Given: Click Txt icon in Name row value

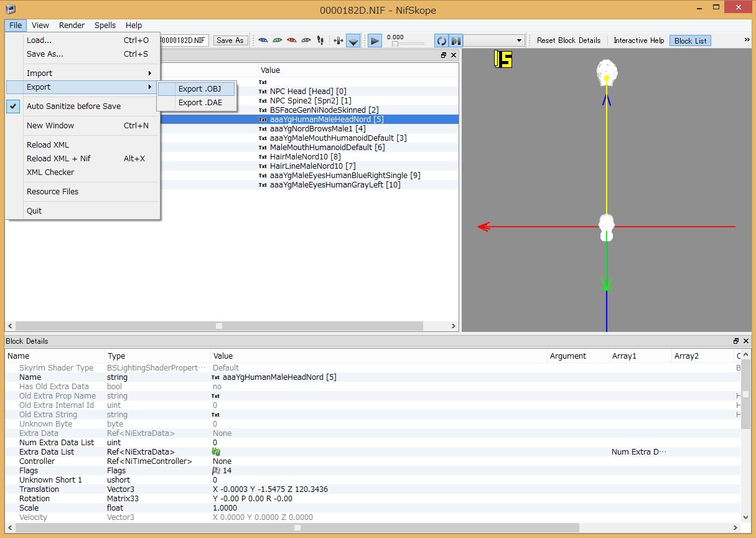Looking at the screenshot, I should (x=216, y=377).
